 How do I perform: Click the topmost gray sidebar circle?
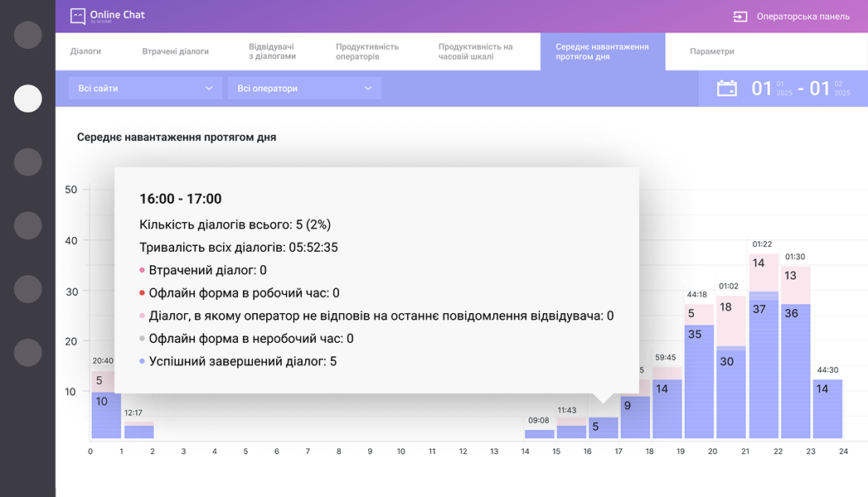click(x=28, y=35)
